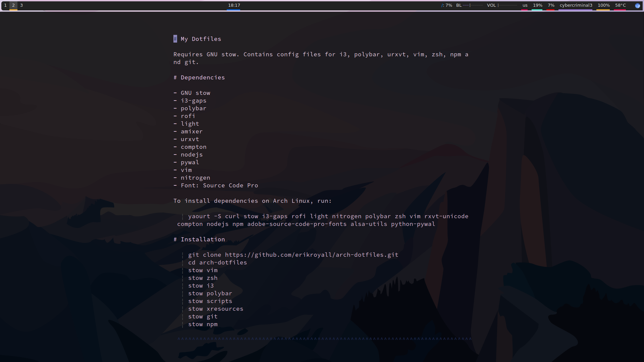The width and height of the screenshot is (644, 362).
Task: Click the yaourt -S install command line
Action: (x=328, y=216)
